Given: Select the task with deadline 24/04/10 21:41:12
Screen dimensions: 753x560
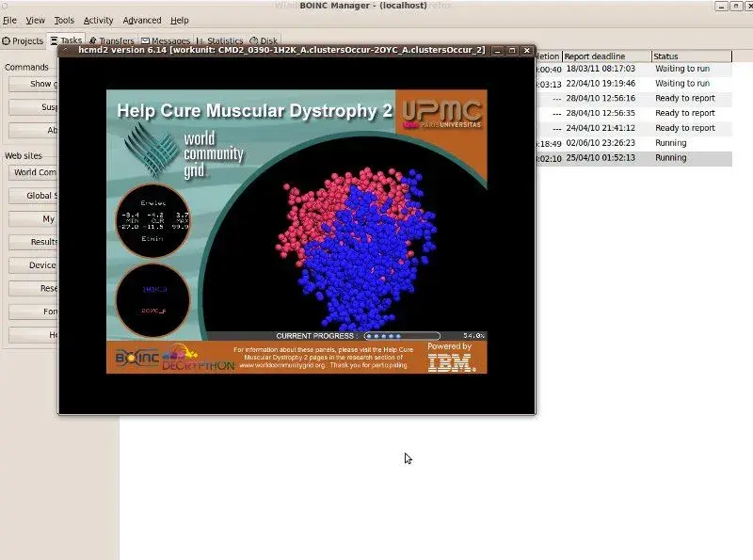Looking at the screenshot, I should tap(633, 128).
